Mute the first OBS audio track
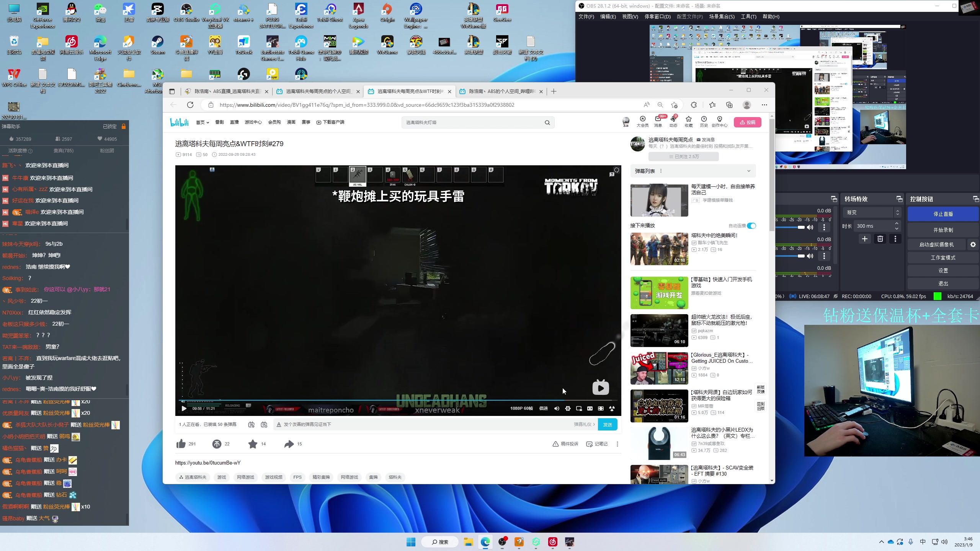Screen dimensions: 980x551 click(810, 227)
